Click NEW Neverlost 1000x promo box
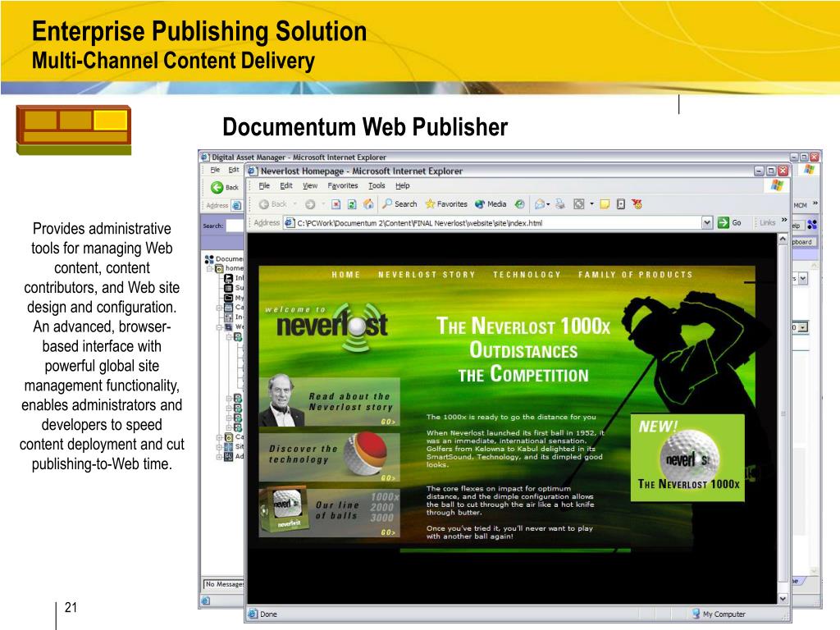Image resolution: width=840 pixels, height=630 pixels. [687, 458]
